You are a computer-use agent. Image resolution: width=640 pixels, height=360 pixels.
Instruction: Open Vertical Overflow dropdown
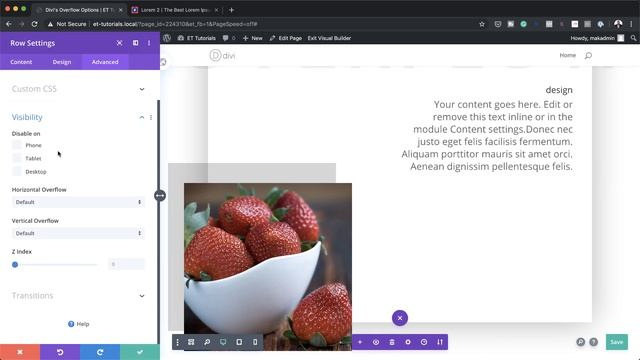coord(78,233)
